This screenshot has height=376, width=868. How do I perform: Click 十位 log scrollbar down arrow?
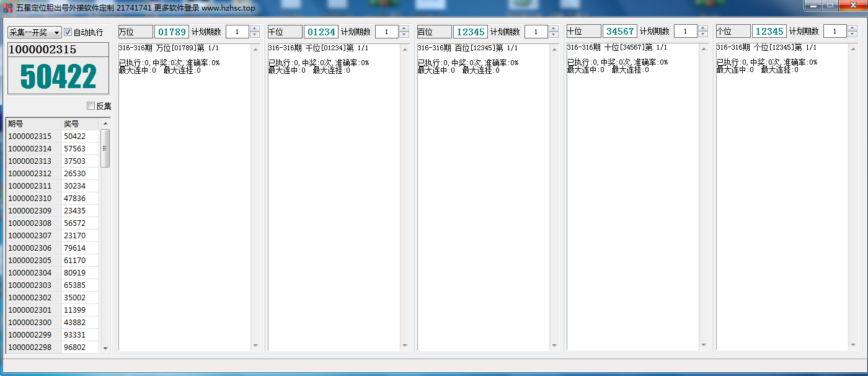[x=704, y=346]
